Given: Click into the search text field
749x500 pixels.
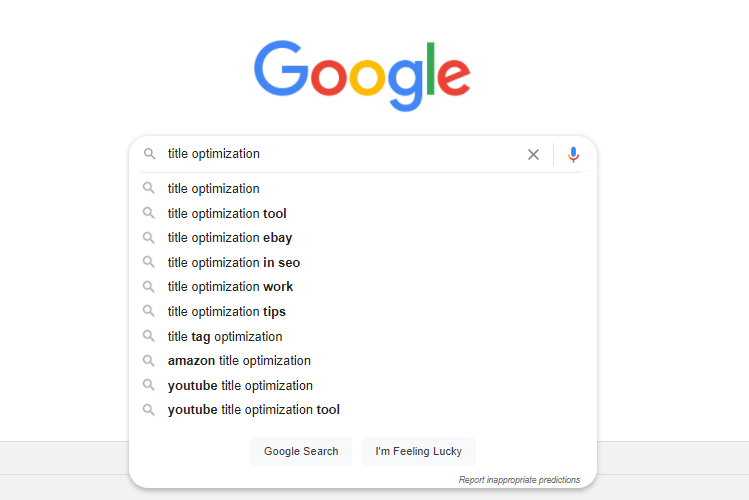Looking at the screenshot, I should tap(342, 154).
